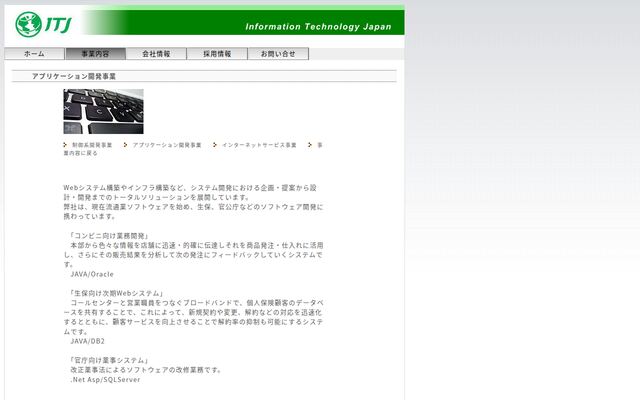Click the 「生保向け次期Webシステム」 heading
This screenshot has height=400, width=640.
tap(116, 293)
